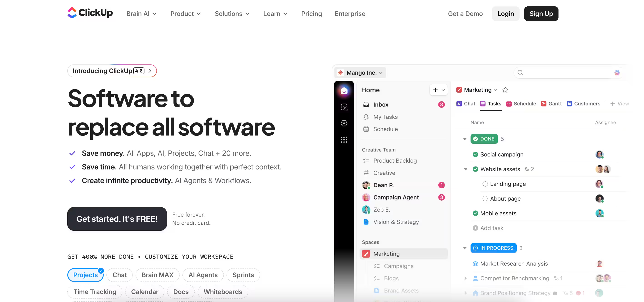Viewport: 644px width, 302px height.
Task: Select the Time Tracking feature chip
Action: [95, 292]
